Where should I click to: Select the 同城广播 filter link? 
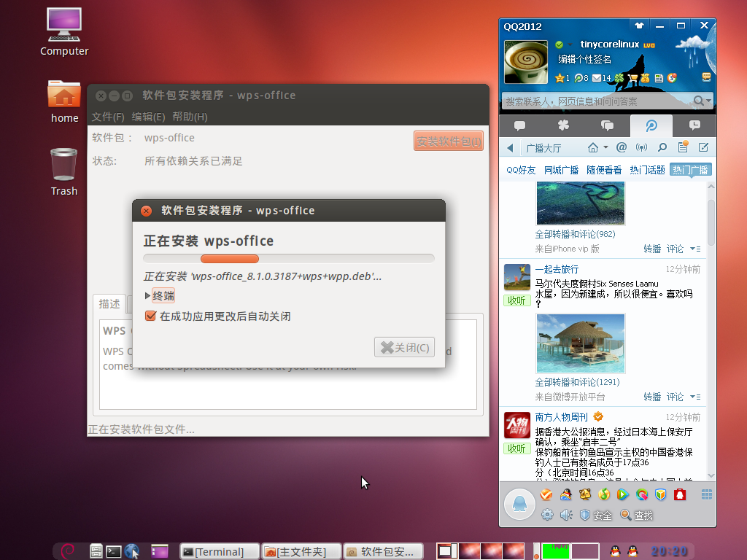click(561, 170)
